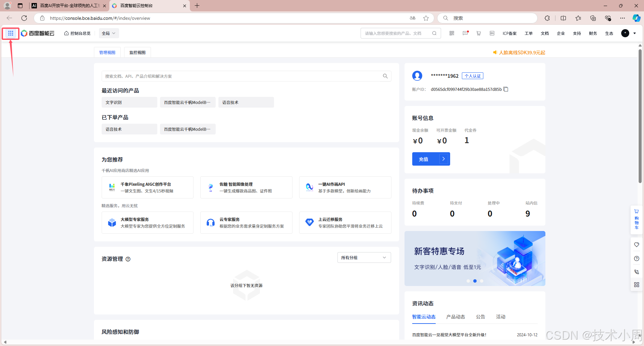Open the shopping cart icon in header

[x=479, y=33]
